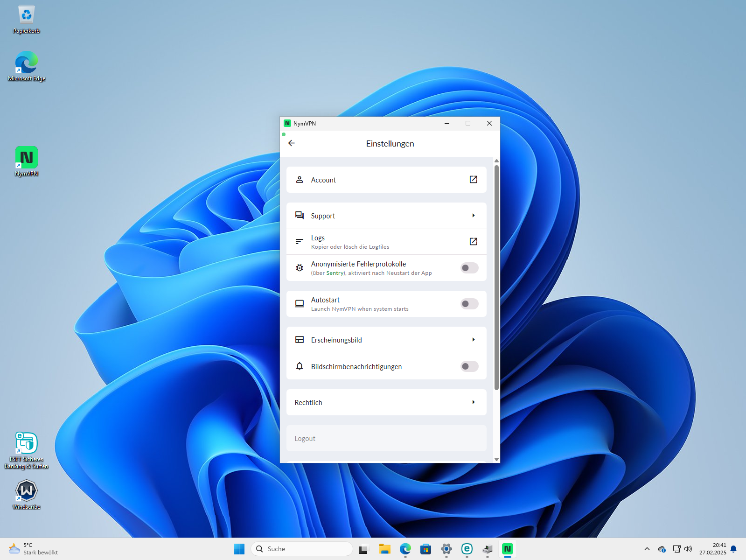Viewport: 746px width, 560px height.
Task: Enable Bildschirmbenachrichtigungen switch
Action: pos(469,366)
